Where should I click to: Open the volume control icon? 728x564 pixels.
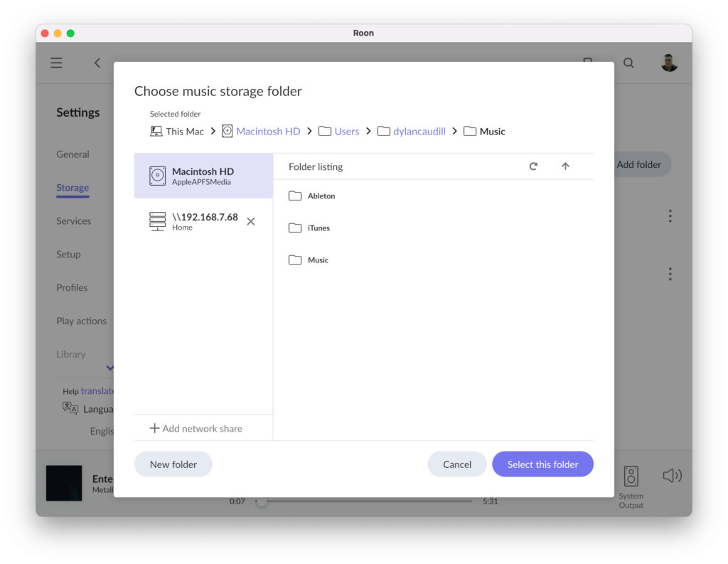point(672,476)
